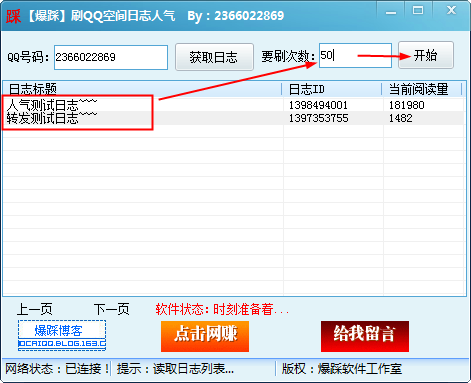471x383 pixels.
Task: Click the 版权:爆踩软件工作室 status entry
Action: tap(342, 369)
